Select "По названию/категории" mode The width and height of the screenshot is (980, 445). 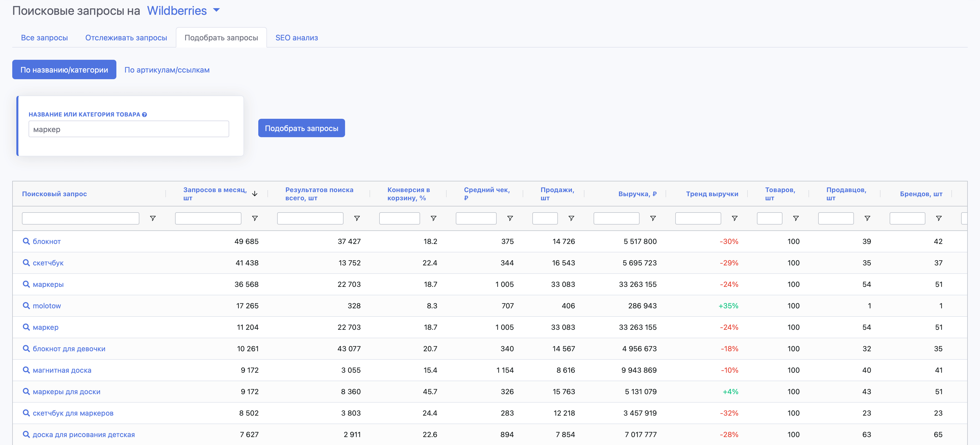pyautogui.click(x=64, y=70)
